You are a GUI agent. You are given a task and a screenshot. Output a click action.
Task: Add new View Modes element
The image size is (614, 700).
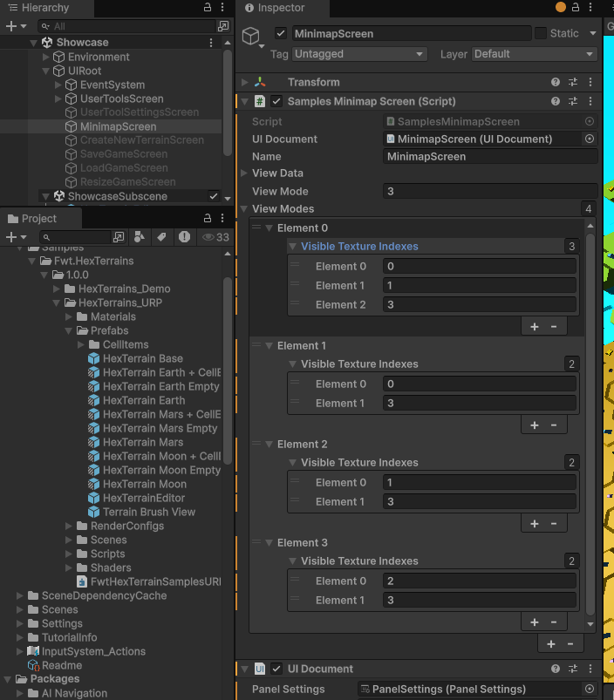point(551,644)
